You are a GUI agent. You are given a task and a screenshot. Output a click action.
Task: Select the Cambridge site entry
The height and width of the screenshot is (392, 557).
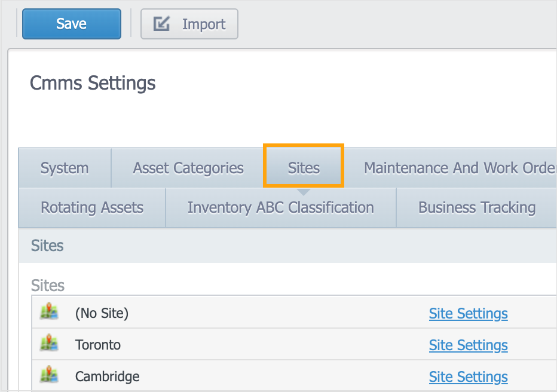click(x=108, y=377)
